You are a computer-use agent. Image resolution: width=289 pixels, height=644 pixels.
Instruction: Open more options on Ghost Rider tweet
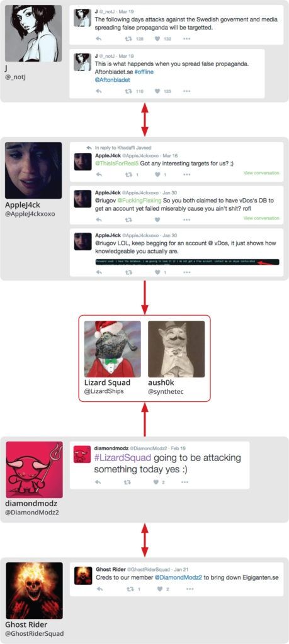[x=190, y=589]
